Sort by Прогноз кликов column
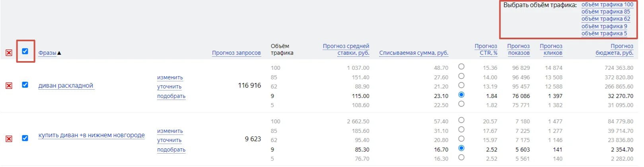 click(x=551, y=50)
